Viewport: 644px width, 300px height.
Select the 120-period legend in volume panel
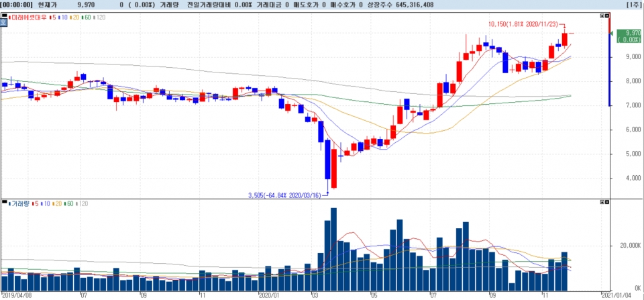(x=82, y=203)
